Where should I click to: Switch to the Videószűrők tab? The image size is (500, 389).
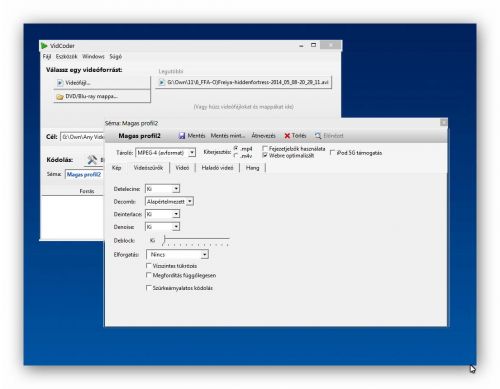pos(148,168)
